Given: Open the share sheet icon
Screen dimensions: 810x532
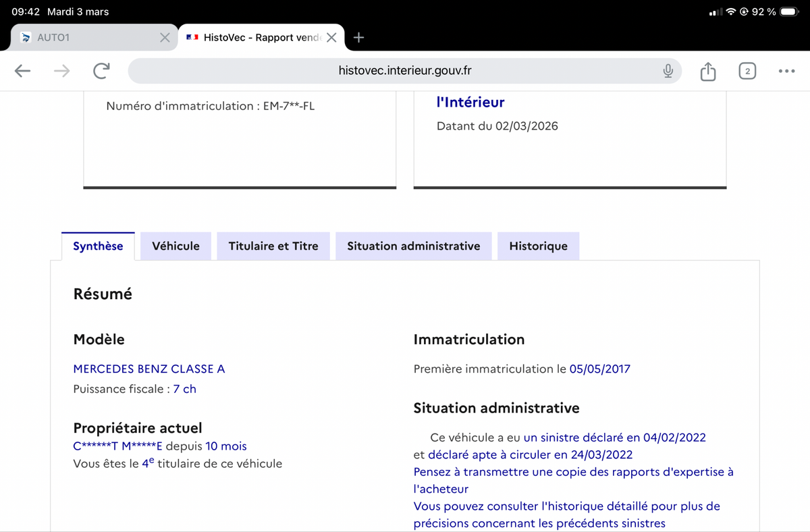Looking at the screenshot, I should [707, 71].
